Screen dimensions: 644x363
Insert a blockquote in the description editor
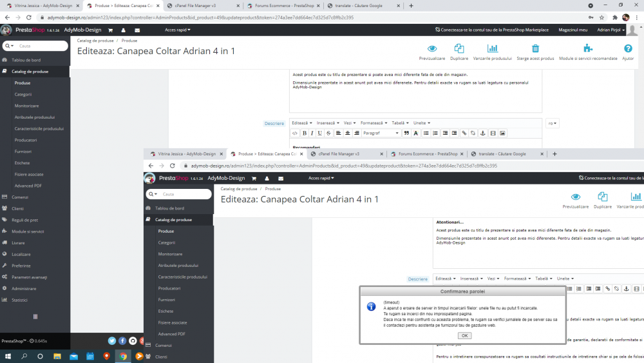[x=406, y=133]
